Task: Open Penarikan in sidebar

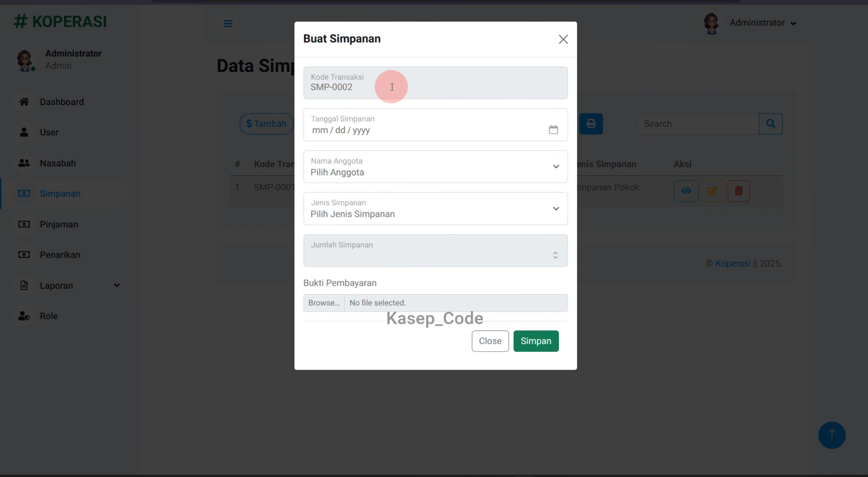Action: (x=60, y=255)
